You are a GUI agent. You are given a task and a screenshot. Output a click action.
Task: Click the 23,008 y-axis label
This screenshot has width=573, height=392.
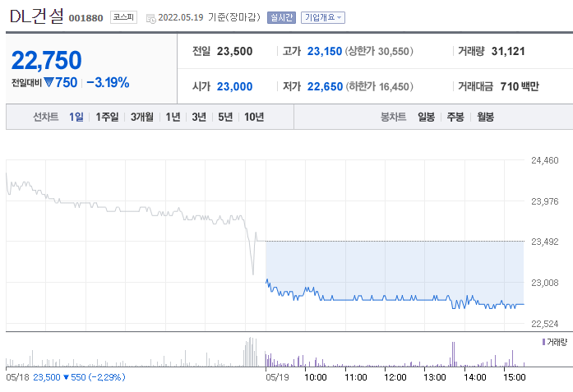pos(544,283)
